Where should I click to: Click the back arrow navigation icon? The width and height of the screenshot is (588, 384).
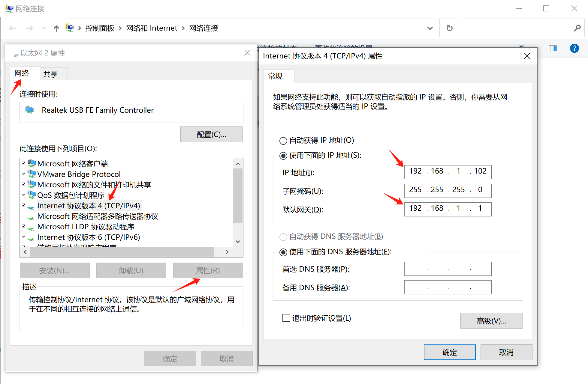point(12,28)
